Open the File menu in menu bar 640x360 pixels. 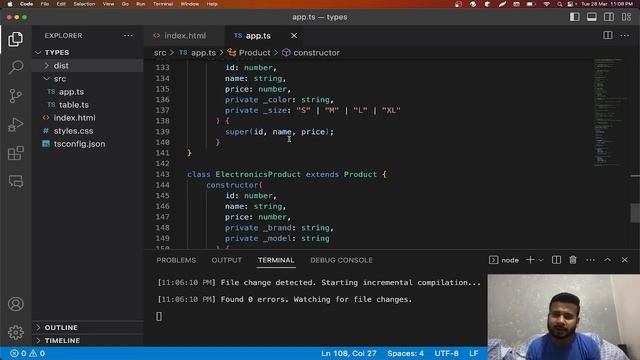coord(44,4)
